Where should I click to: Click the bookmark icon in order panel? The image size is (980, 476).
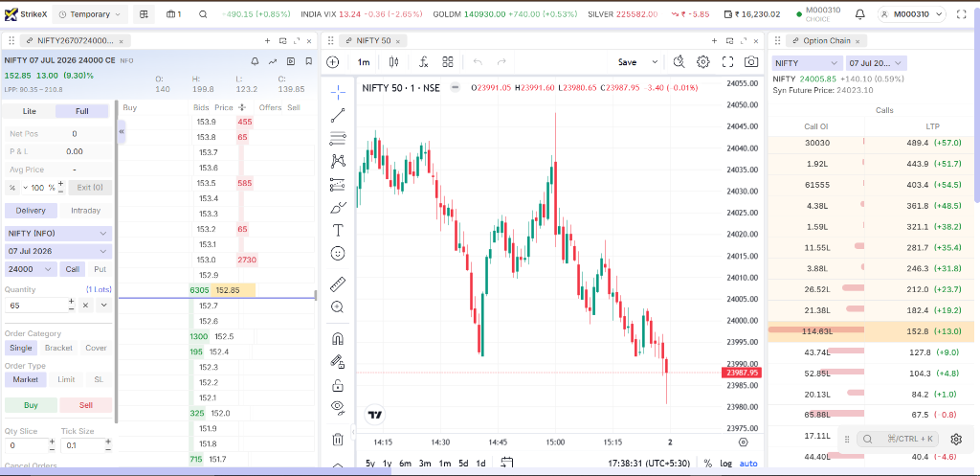309,61
